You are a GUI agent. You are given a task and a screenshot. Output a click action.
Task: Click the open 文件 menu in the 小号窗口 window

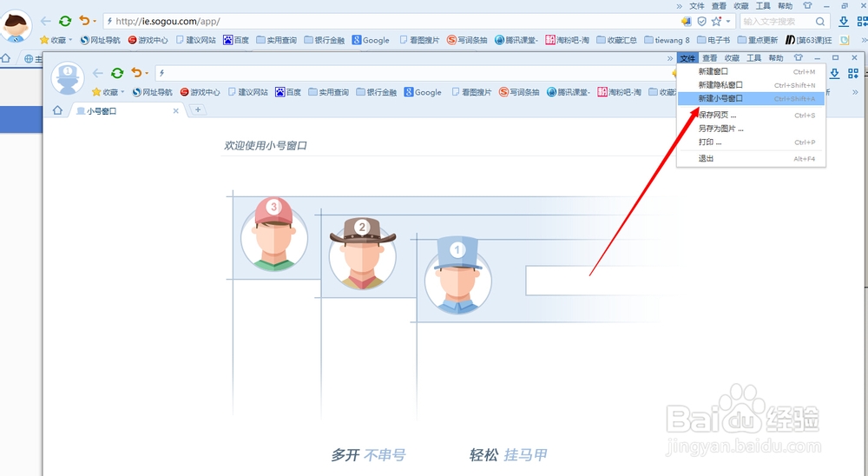[687, 58]
